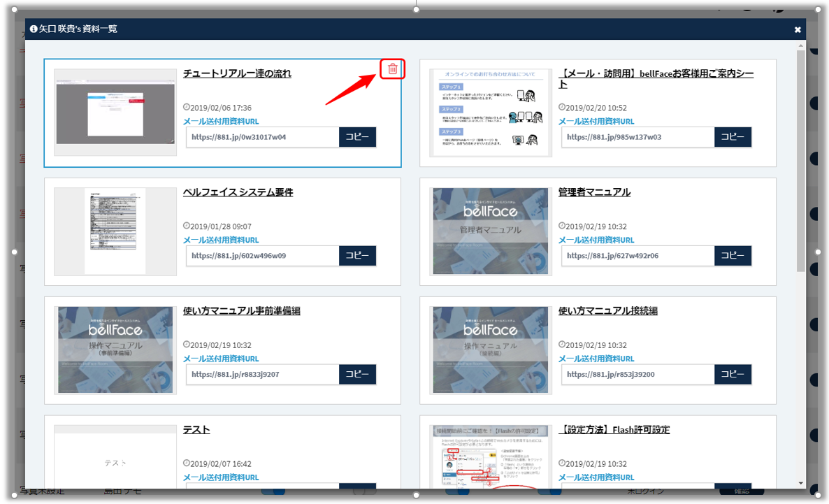
Task: Click the 使い方マニュアル接続編 thumbnail
Action: point(491,350)
